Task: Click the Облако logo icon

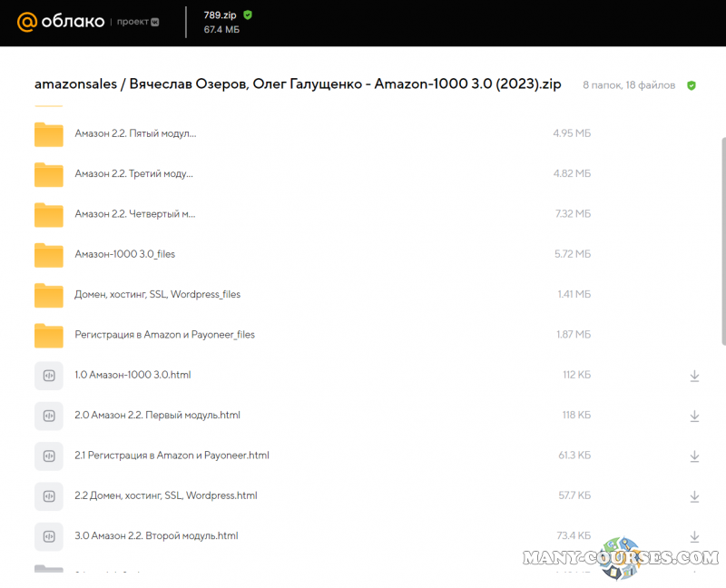Action: point(26,22)
